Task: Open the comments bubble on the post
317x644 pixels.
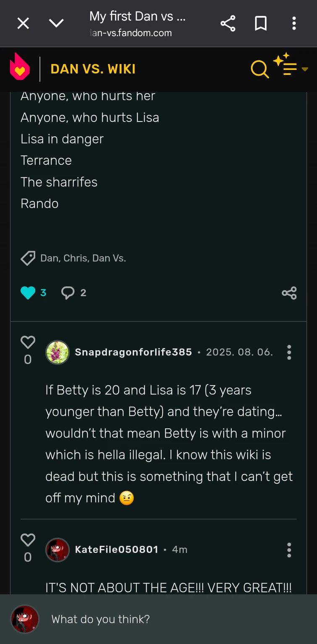Action: 68,293
